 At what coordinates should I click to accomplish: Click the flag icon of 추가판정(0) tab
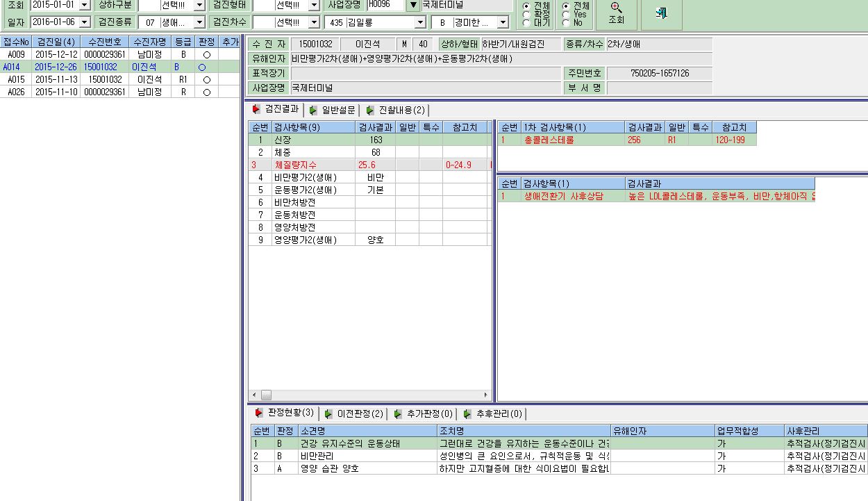398,414
